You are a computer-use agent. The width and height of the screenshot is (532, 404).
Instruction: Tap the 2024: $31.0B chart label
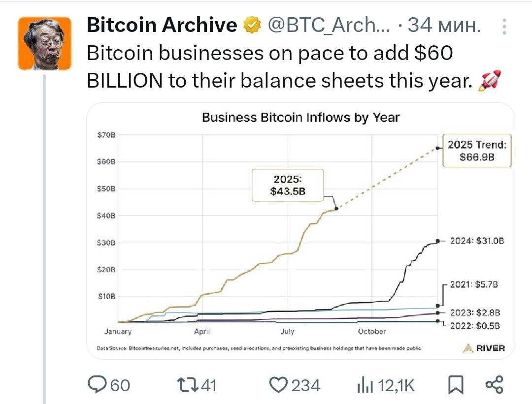point(477,241)
